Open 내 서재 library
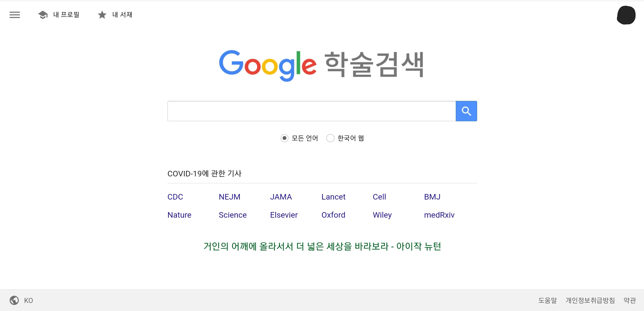 click(122, 15)
